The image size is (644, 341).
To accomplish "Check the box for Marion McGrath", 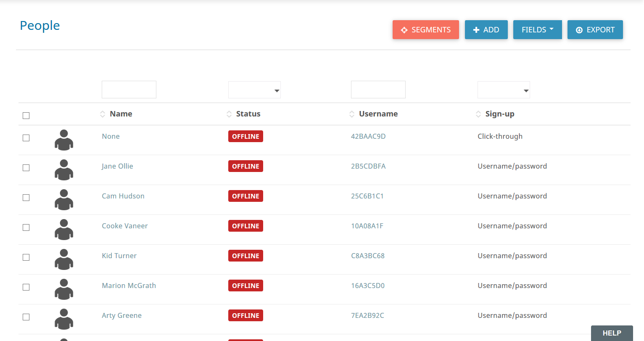I will click(x=26, y=287).
